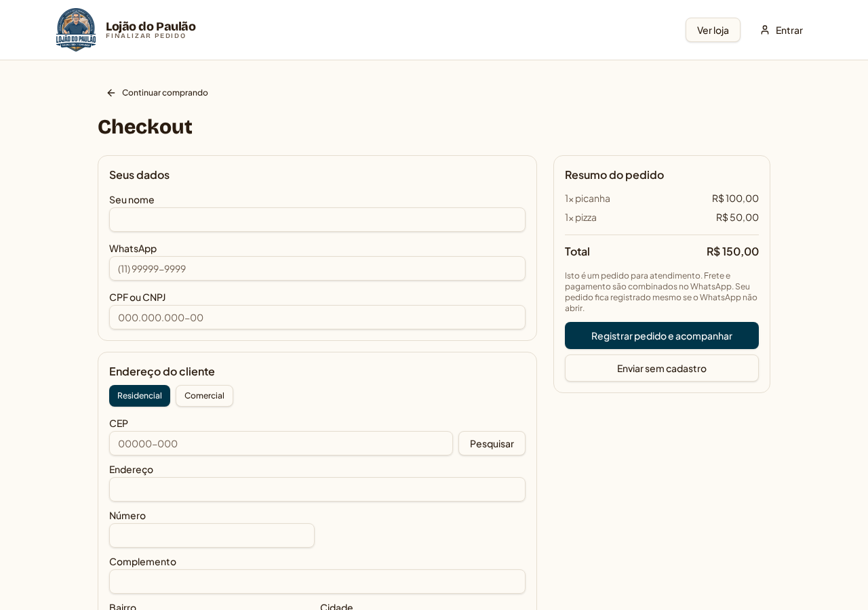Click the 'Seus dados' section heading
The height and width of the screenshot is (610, 868).
139,174
